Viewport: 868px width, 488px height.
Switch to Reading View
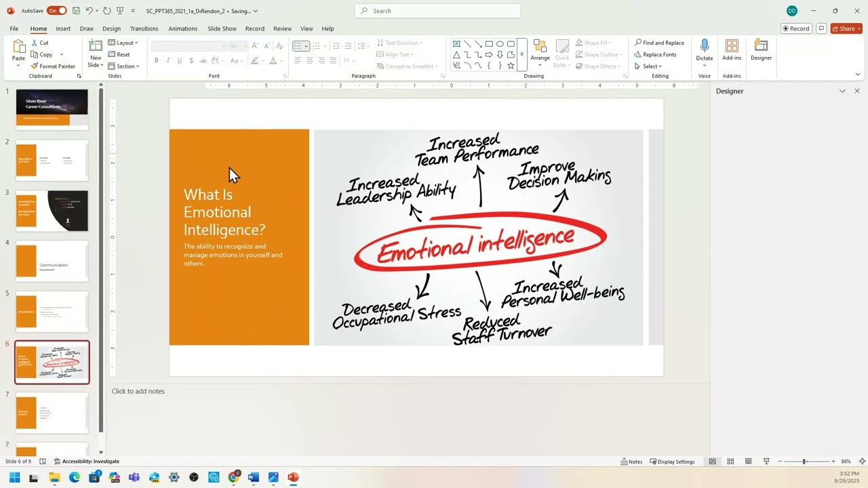(x=749, y=462)
